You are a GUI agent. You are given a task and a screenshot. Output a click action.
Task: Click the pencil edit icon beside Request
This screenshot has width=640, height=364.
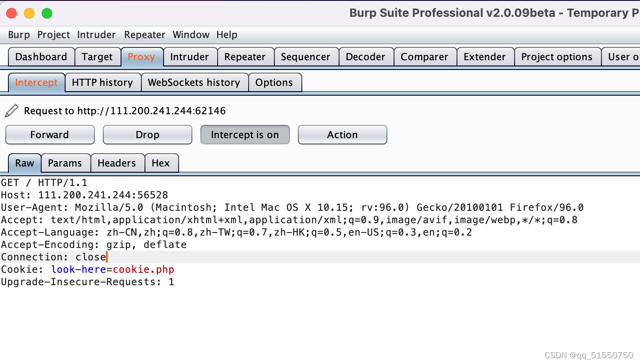[x=12, y=111]
